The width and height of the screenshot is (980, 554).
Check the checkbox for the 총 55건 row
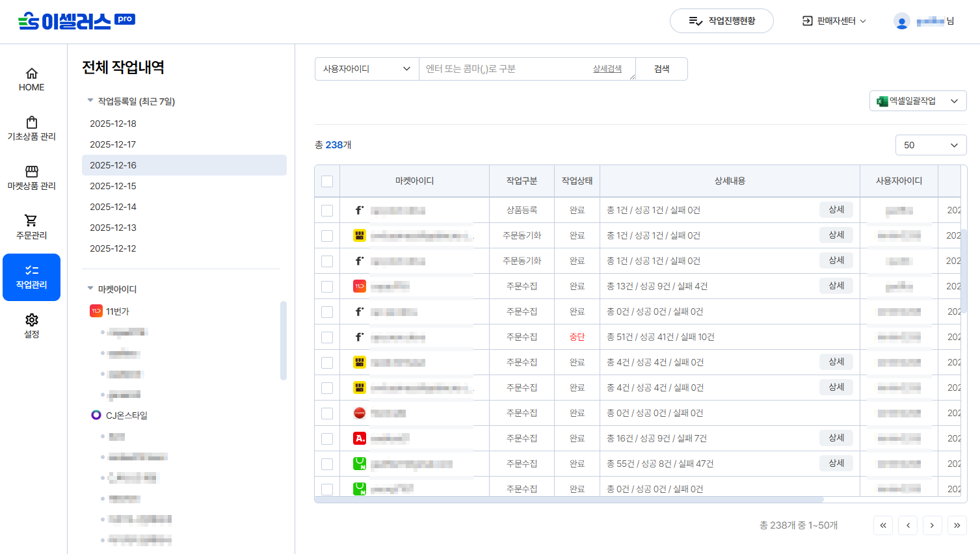(327, 464)
